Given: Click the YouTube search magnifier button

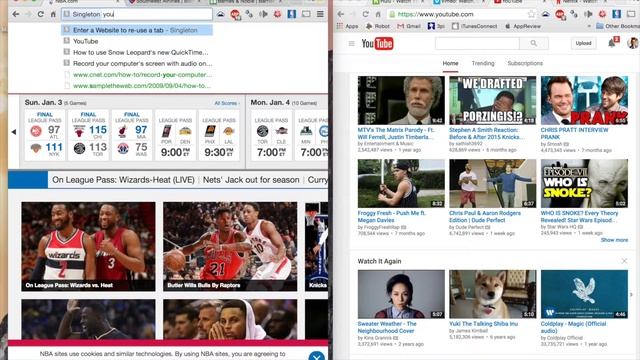Looking at the screenshot, I should [x=533, y=43].
